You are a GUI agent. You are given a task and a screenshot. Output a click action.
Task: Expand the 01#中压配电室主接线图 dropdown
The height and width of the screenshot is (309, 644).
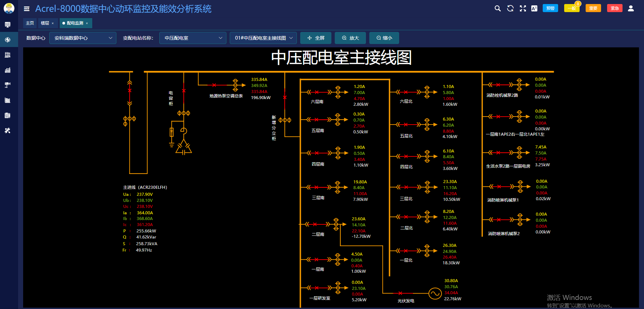[263, 38]
